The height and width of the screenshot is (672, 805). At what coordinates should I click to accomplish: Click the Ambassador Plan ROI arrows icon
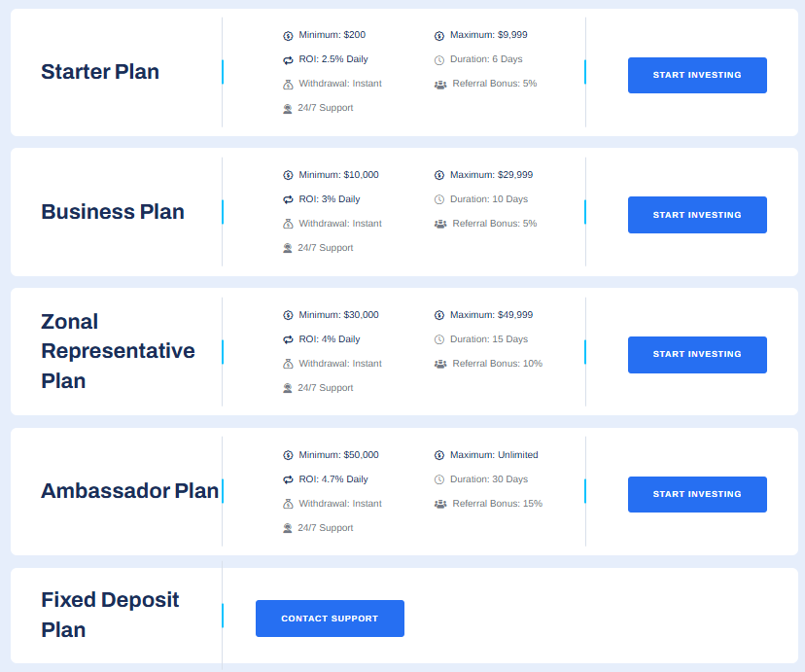coord(288,480)
